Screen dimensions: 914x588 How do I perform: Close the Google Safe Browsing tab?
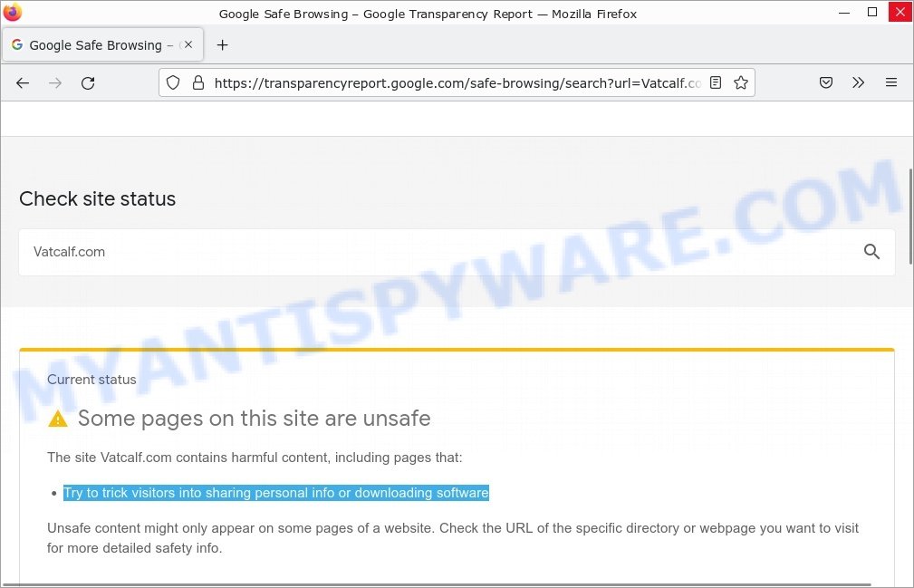pos(188,44)
